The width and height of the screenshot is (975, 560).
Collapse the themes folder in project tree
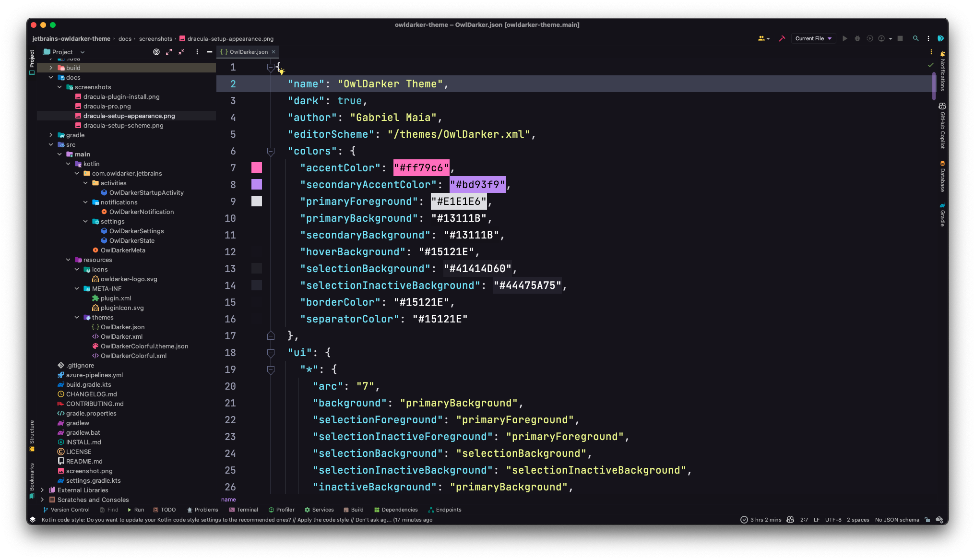point(77,317)
